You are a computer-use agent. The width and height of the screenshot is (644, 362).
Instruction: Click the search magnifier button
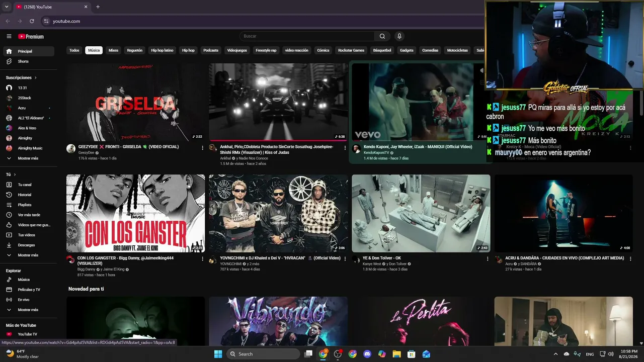click(x=382, y=36)
